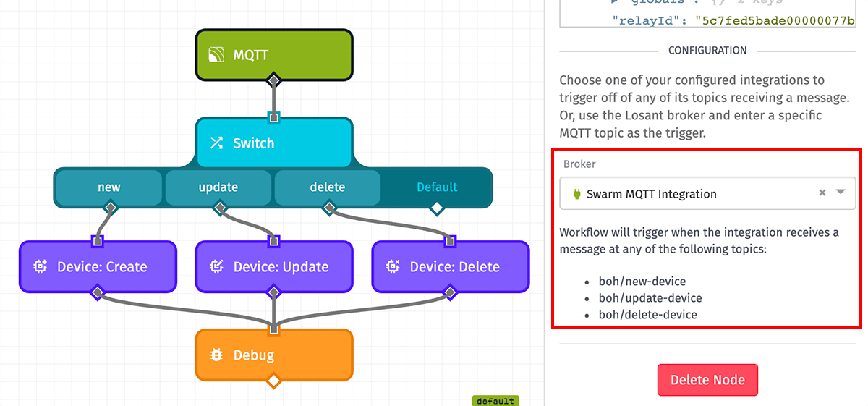Click Device: Create output connector

pos(98,292)
